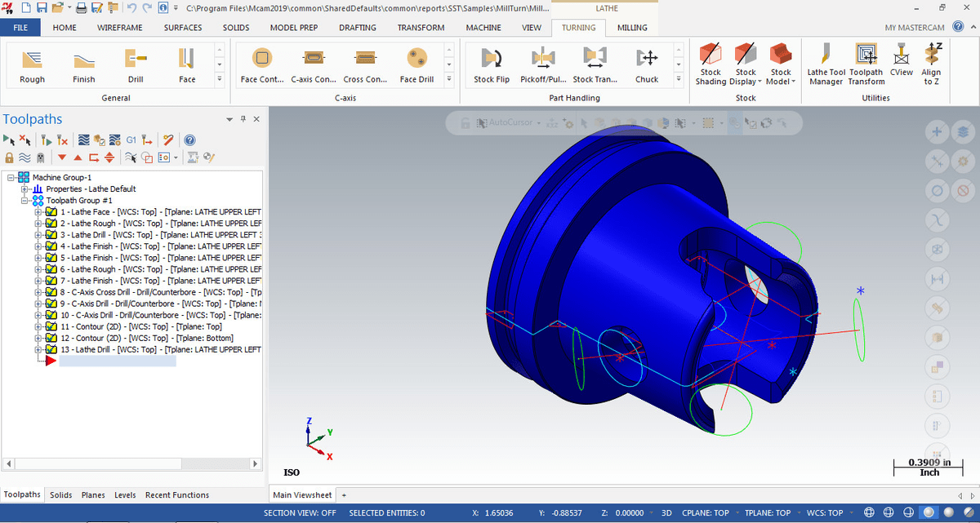Open the Pickoff/Pull operation
Image resolution: width=980 pixels, height=523 pixels.
click(x=543, y=64)
